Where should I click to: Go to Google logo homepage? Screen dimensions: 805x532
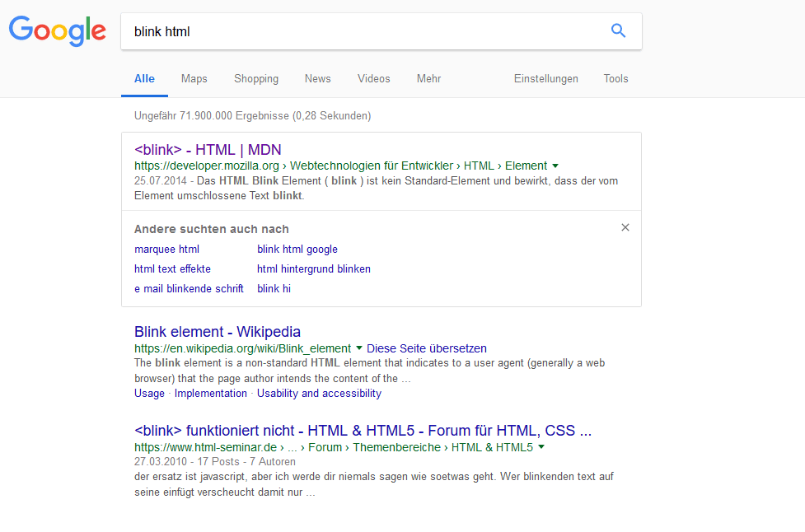[x=58, y=31]
